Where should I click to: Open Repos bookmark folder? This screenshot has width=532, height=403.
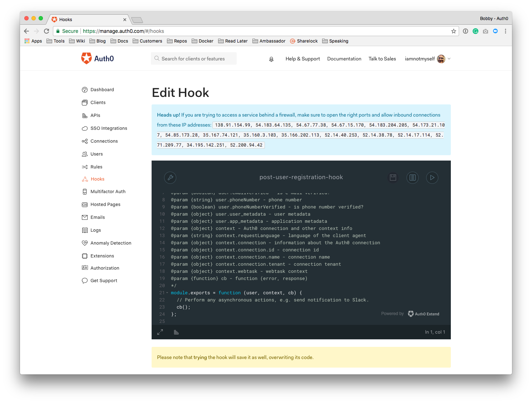(177, 41)
